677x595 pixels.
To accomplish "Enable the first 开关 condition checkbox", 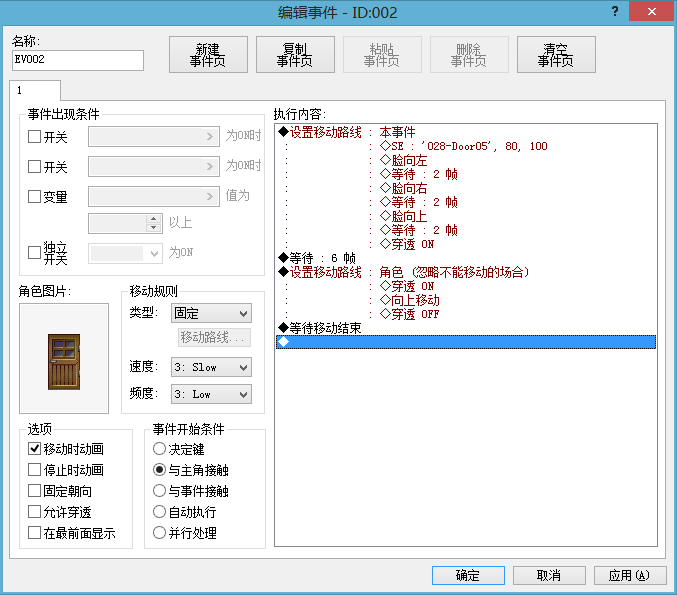I will 34,137.
